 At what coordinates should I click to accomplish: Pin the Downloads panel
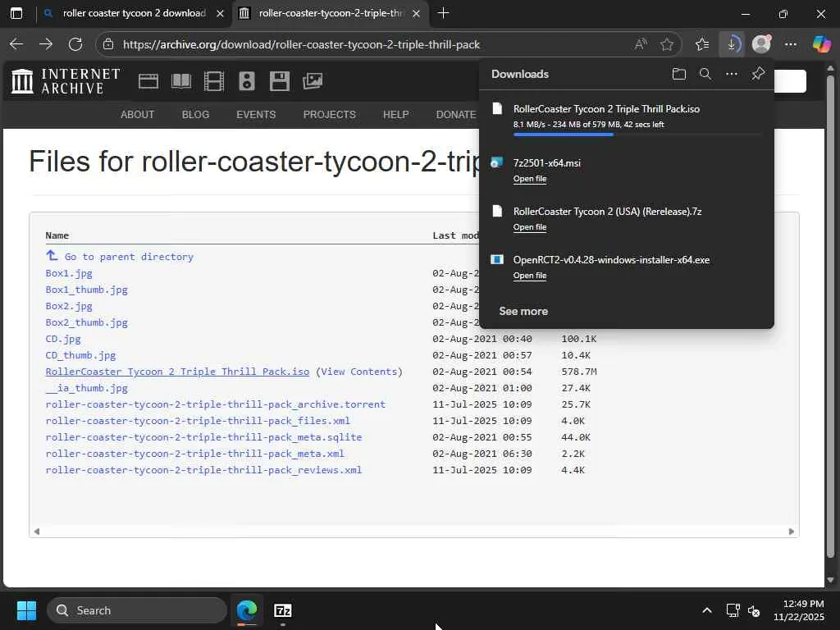point(758,74)
